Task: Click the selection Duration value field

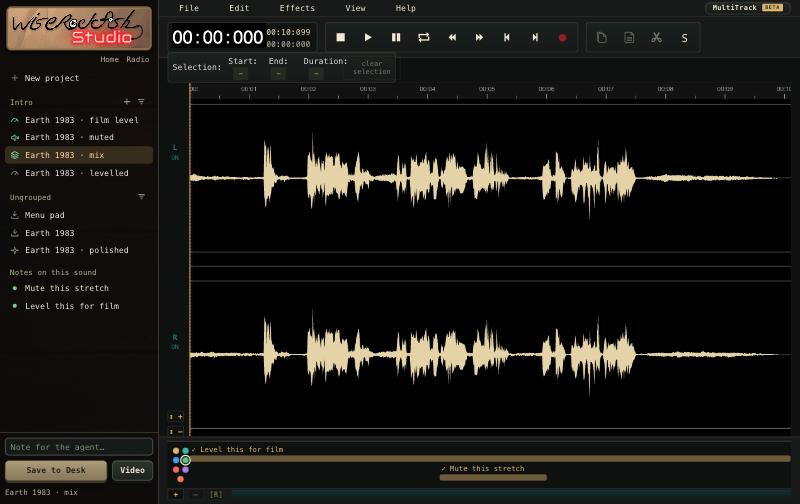Action: click(316, 74)
